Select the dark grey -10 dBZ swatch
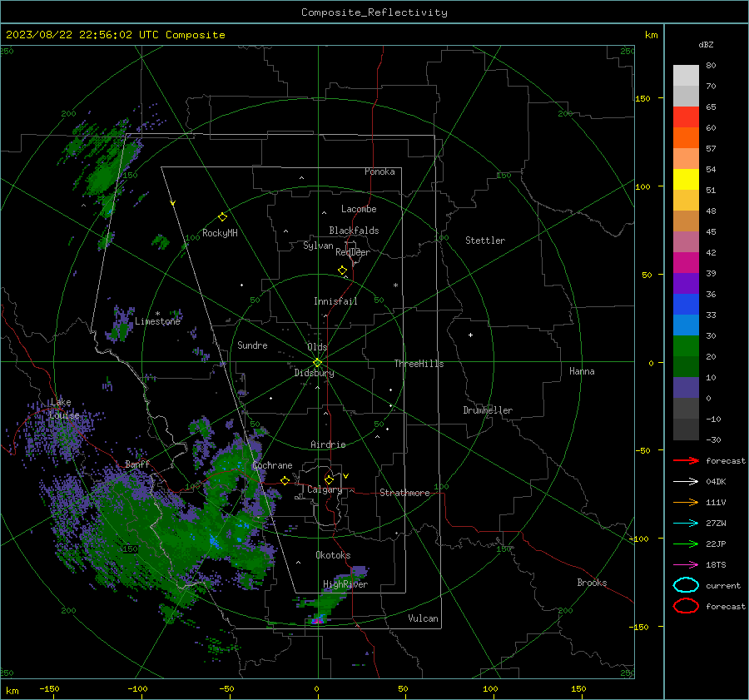 coord(686,429)
